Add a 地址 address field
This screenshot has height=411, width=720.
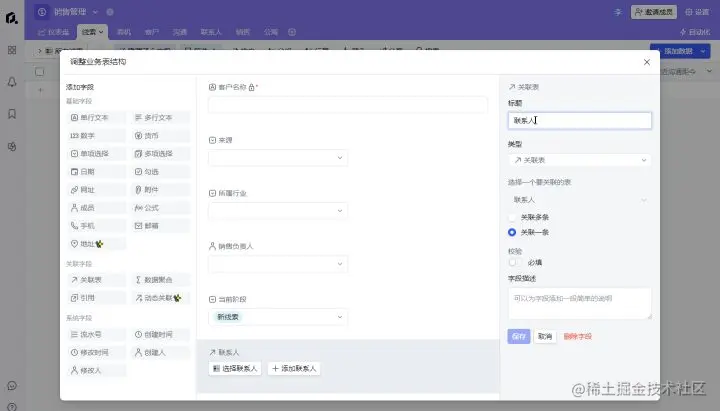coord(96,244)
